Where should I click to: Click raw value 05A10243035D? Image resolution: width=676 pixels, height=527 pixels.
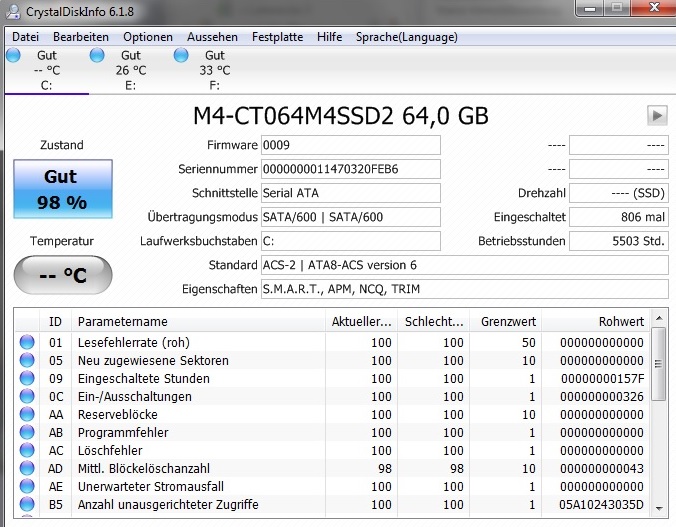point(601,505)
